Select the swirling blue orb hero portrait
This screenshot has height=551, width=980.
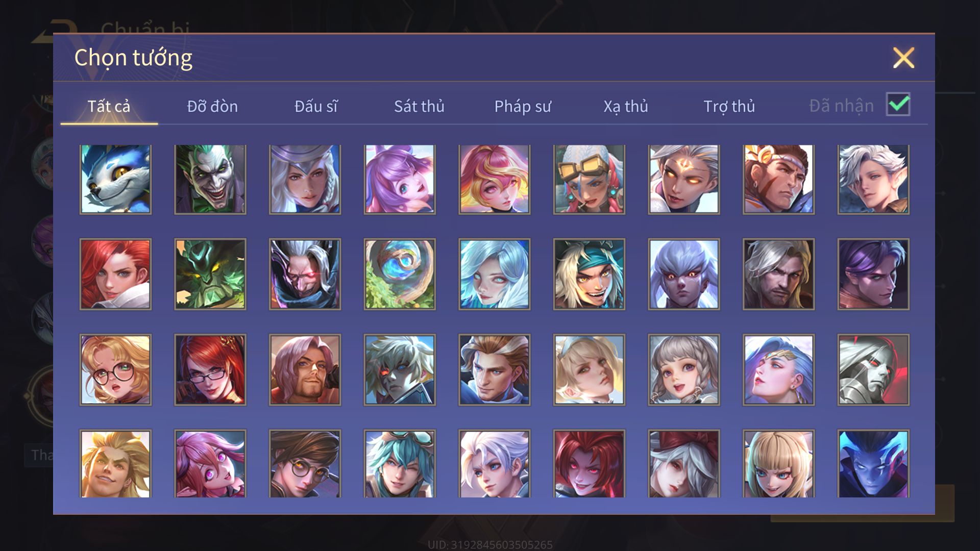tap(400, 274)
